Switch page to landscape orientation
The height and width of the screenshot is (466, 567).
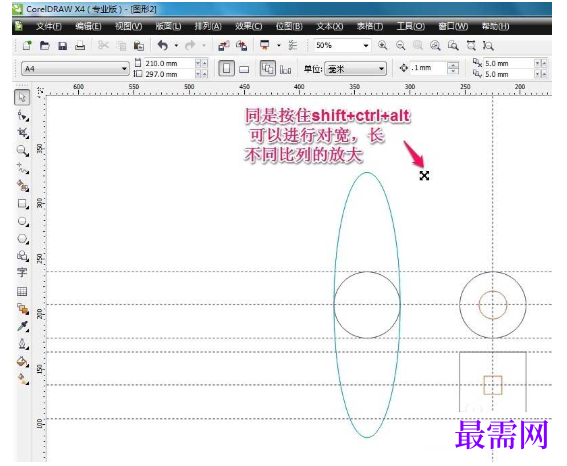coord(244,69)
